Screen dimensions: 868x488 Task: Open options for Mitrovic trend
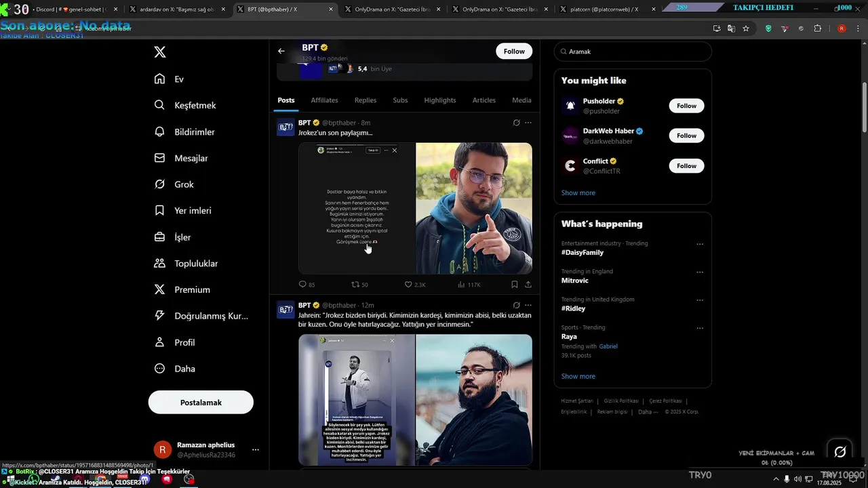700,272
